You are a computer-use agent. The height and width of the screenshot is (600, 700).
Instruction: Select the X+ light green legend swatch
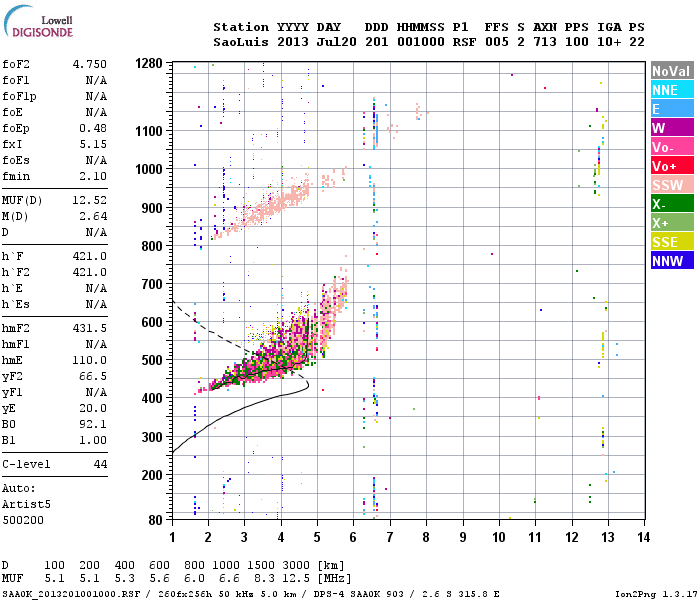click(672, 222)
